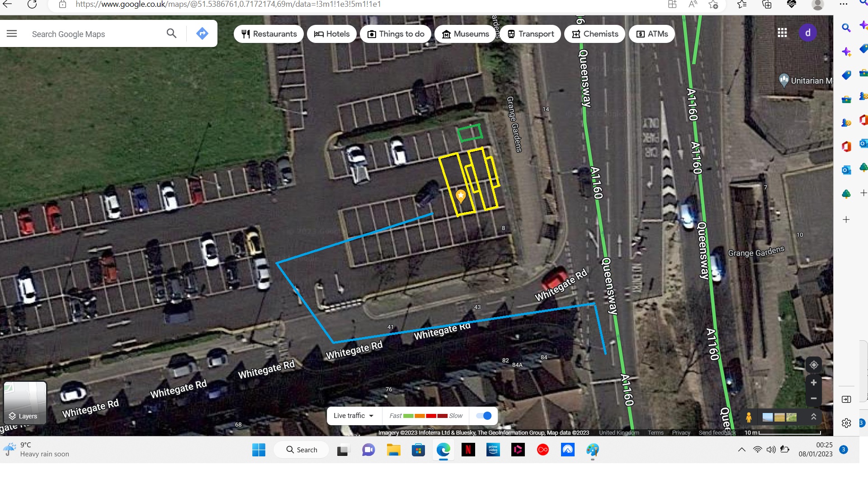Click the show my location button
This screenshot has height=488, width=868.
click(814, 365)
